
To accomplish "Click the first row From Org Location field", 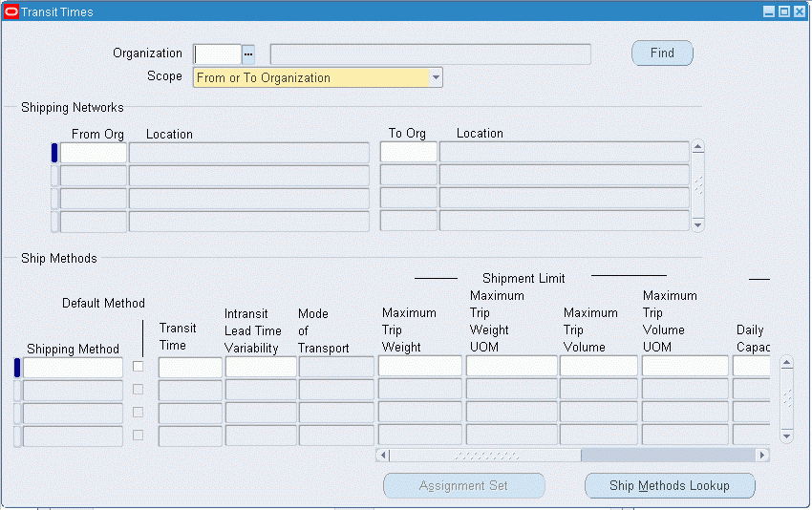I will click(x=249, y=153).
